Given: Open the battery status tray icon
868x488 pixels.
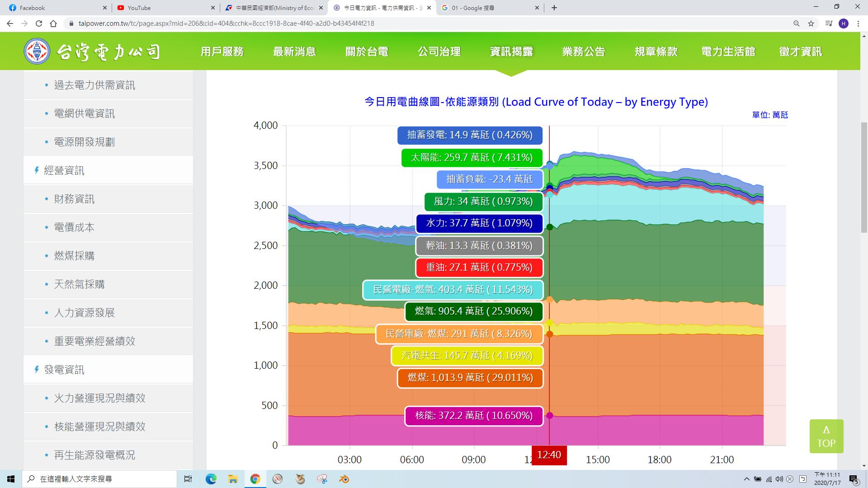Looking at the screenshot, I should click(x=758, y=479).
